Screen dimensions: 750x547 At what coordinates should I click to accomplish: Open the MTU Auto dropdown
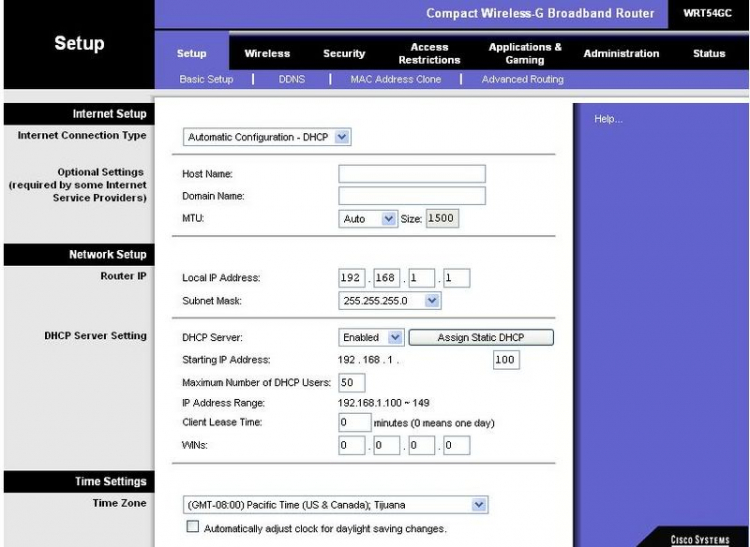point(368,219)
